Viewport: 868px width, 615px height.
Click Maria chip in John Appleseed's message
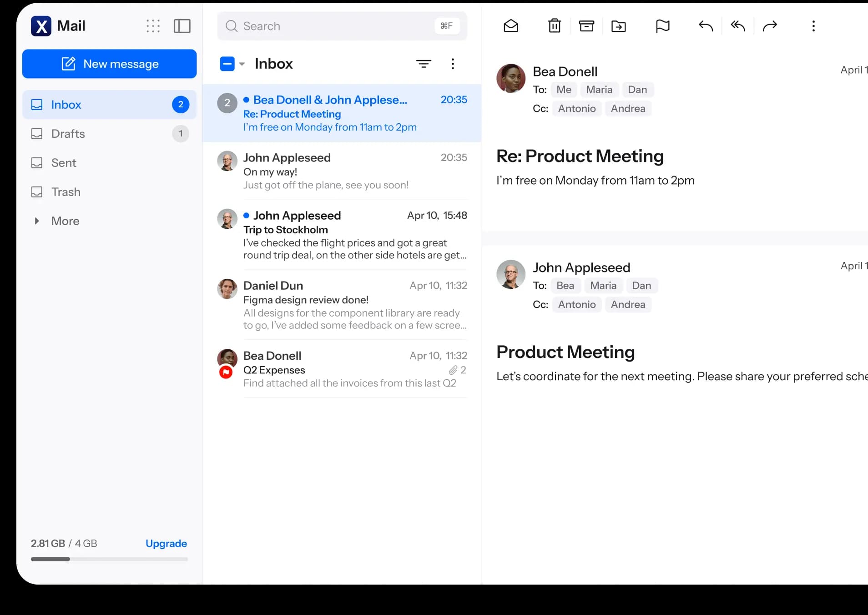click(603, 286)
